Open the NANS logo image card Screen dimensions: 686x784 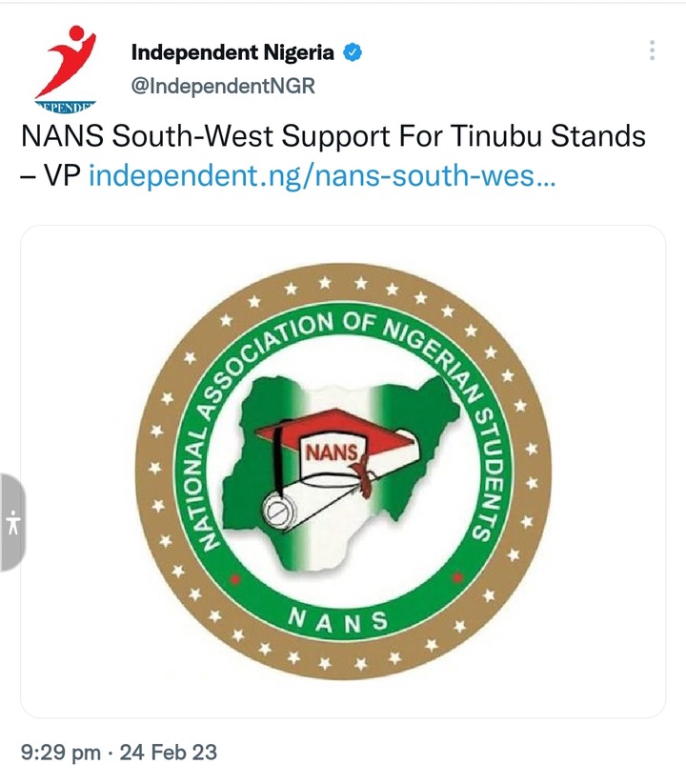(343, 472)
